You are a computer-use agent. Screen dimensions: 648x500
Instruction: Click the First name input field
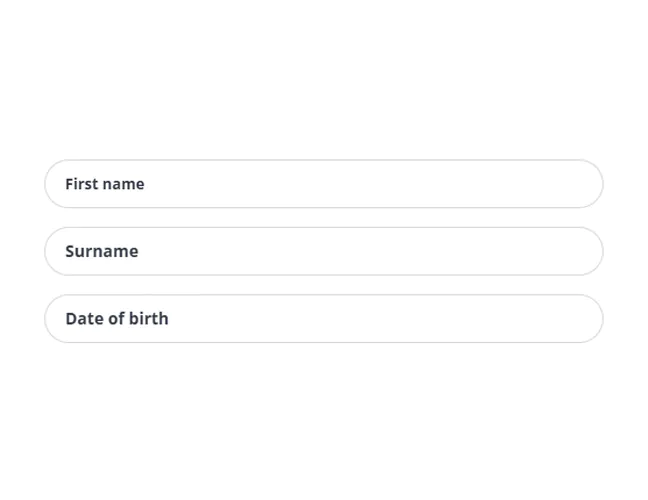point(323,184)
